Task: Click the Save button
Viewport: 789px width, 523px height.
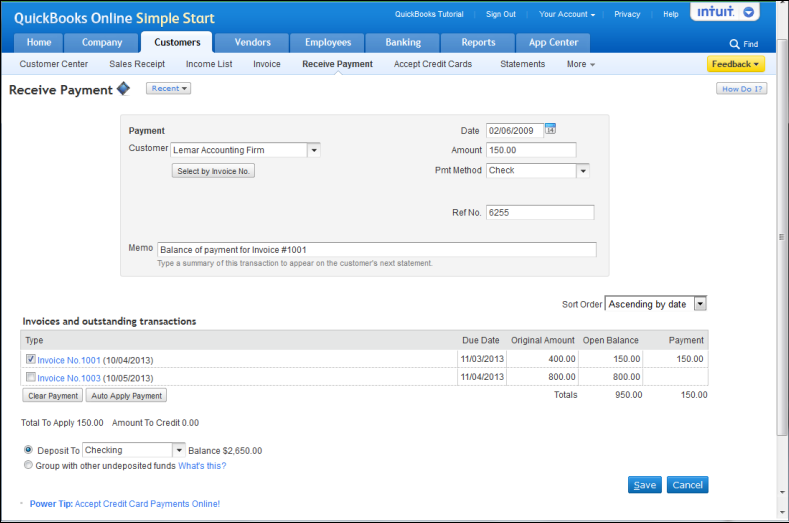Action: pyautogui.click(x=645, y=485)
